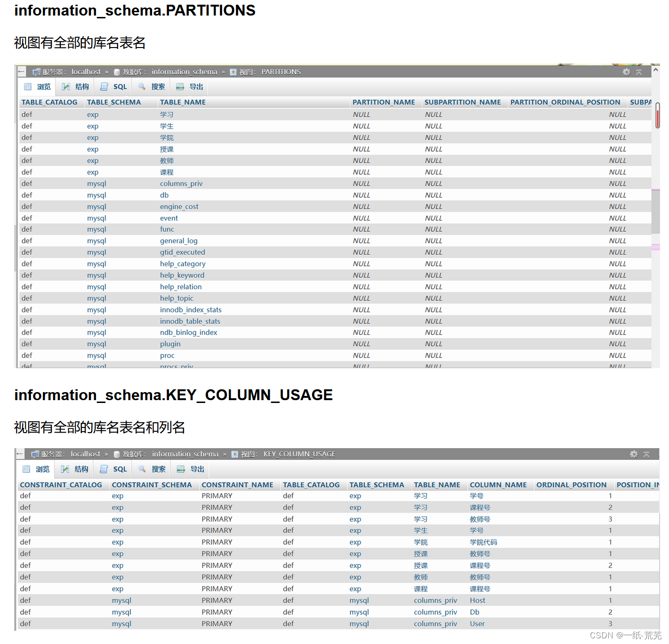Select 'engine_cost' table name cell
The image size is (669, 644).
click(179, 207)
